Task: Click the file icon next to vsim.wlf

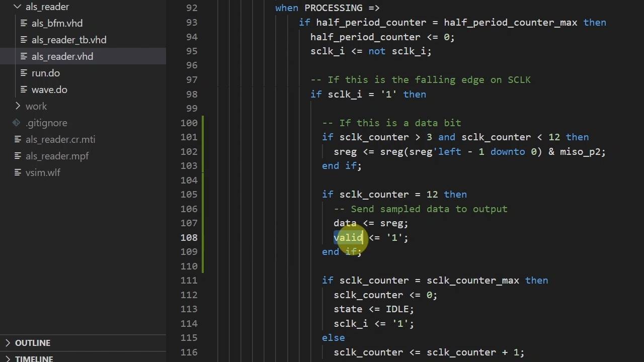Action: click(x=17, y=172)
